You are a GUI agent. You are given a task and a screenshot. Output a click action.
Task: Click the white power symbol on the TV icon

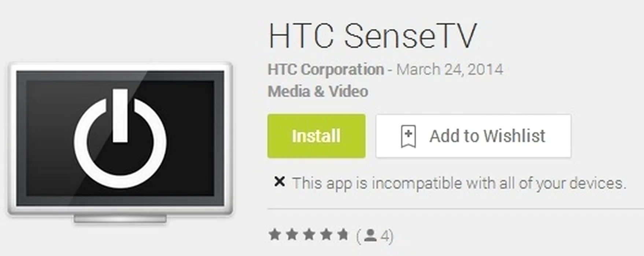(120, 139)
